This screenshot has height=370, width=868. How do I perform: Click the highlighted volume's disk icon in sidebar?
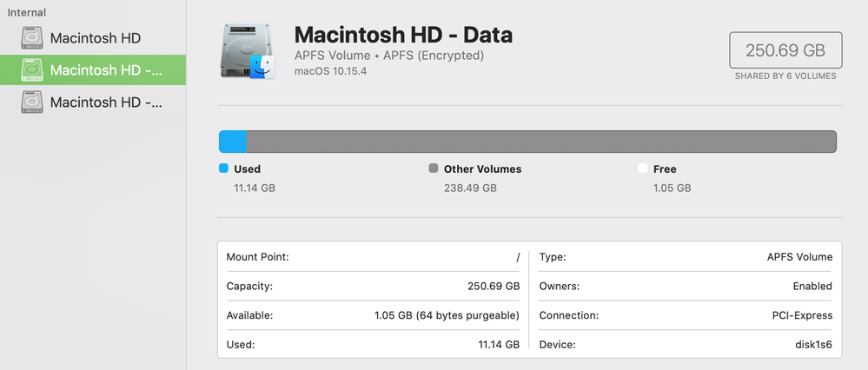(32, 70)
